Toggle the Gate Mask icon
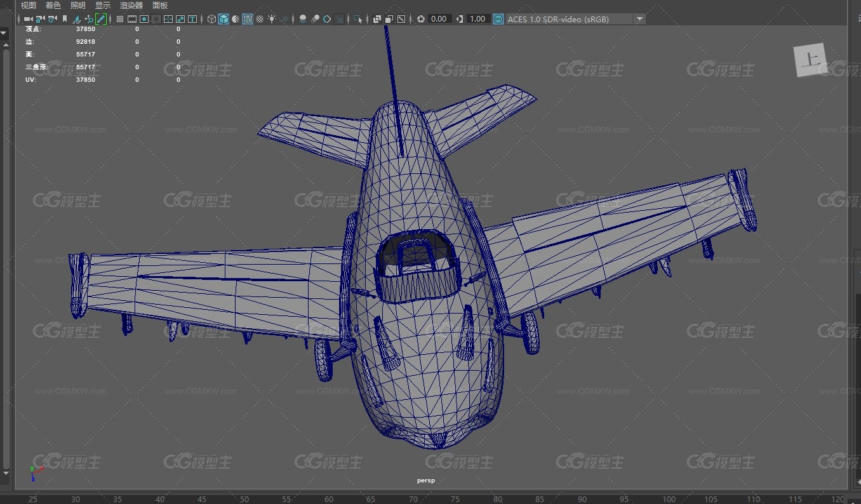The image size is (861, 504). tap(156, 19)
